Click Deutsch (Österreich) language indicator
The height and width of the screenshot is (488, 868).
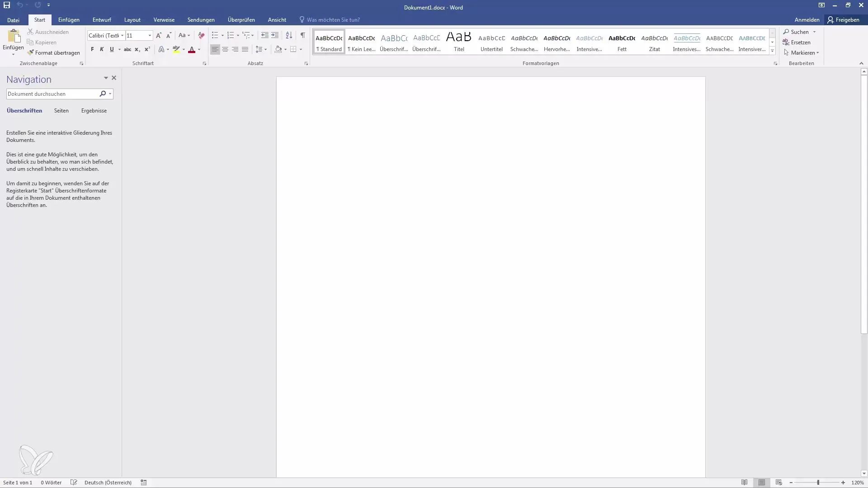point(108,482)
